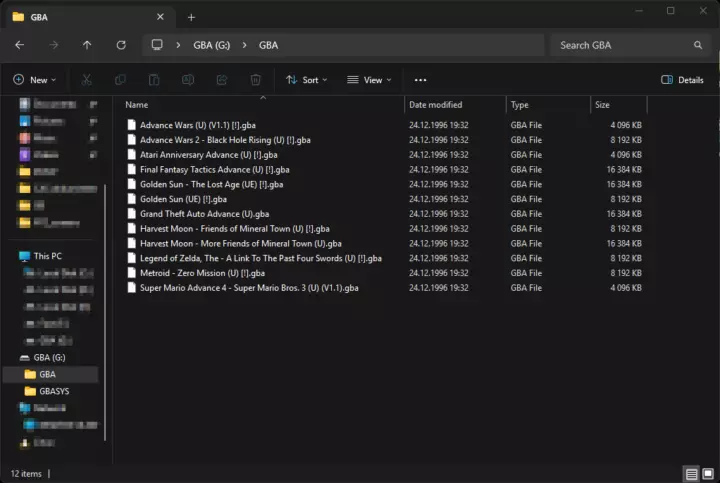Expand chevron before GBA (G:) in address bar
The height and width of the screenshot is (483, 720).
[178, 45]
